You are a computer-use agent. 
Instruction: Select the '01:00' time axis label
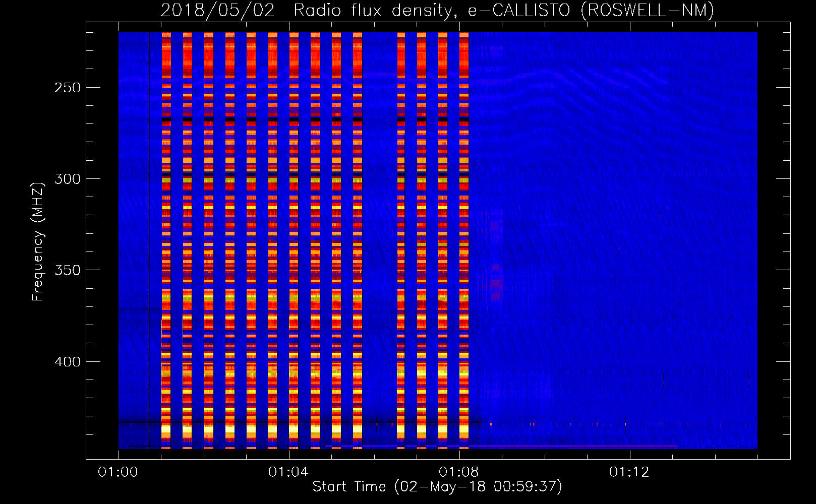click(x=118, y=472)
